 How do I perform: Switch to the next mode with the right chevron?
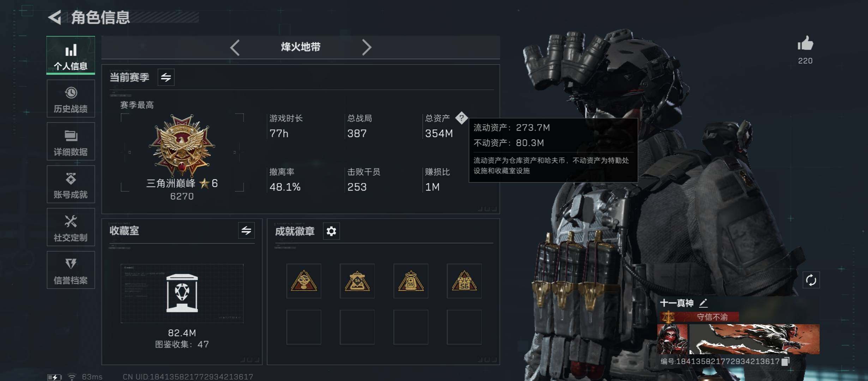tap(367, 47)
